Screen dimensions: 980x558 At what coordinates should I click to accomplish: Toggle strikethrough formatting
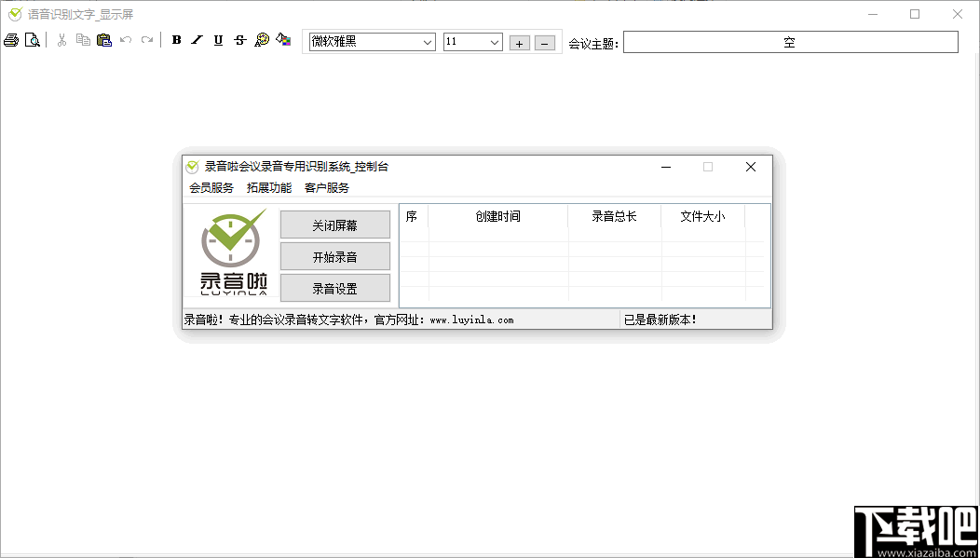click(x=238, y=40)
